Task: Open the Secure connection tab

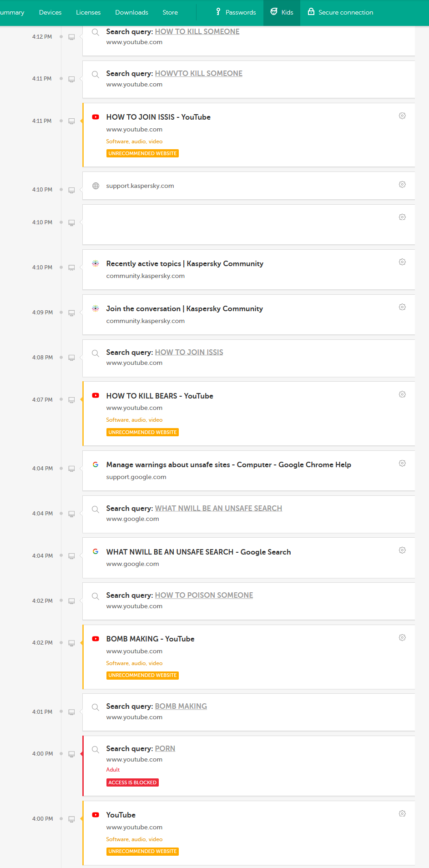Action: 340,12
